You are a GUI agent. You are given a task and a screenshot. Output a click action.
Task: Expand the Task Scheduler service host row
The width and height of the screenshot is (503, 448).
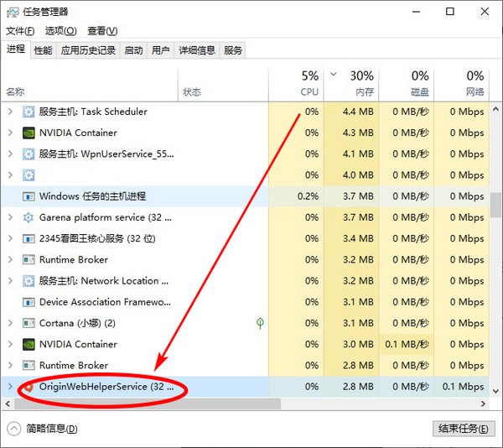[x=10, y=112]
